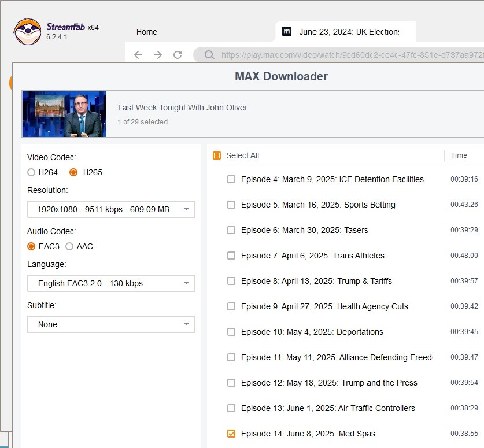Check Episode 11 Alliance Defending Freedom
The image size is (484, 448).
coord(231,357)
